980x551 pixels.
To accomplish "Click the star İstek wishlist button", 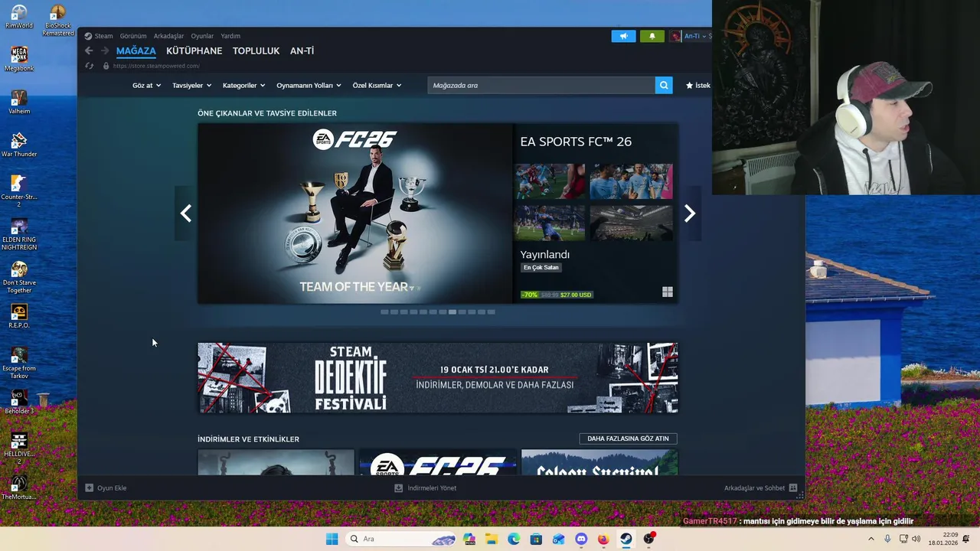I will click(x=697, y=85).
